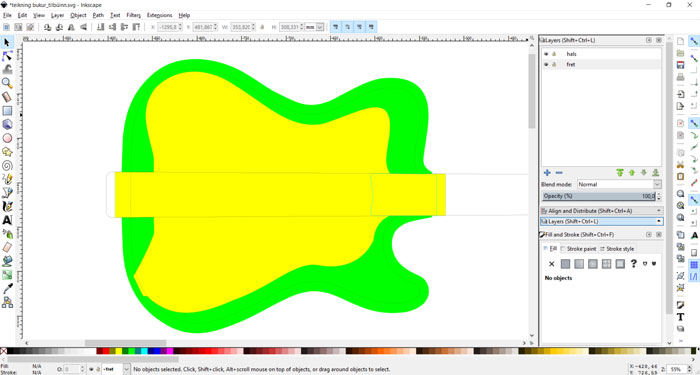The height and width of the screenshot is (375, 700).
Task: Switch to the Stroke paint tab
Action: point(578,249)
